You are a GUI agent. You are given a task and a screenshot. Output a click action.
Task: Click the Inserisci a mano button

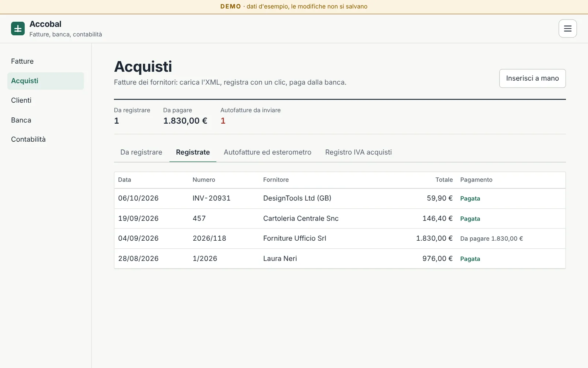click(x=532, y=78)
